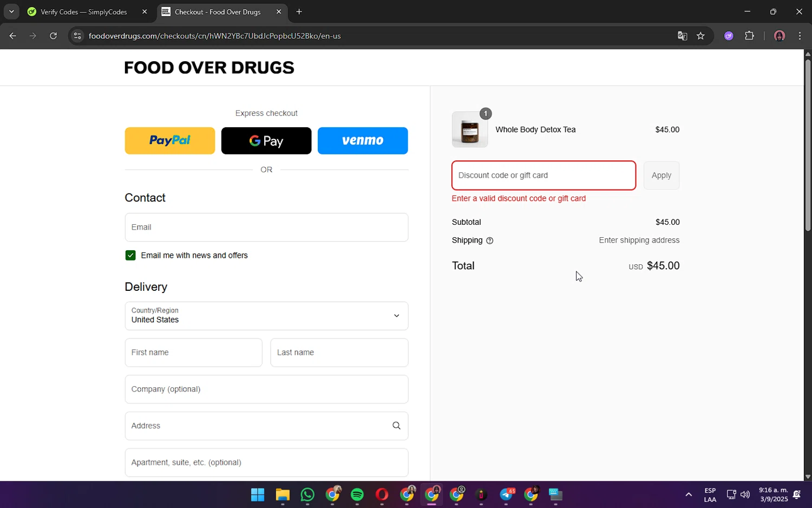The height and width of the screenshot is (508, 812).
Task: Click the FOOD OVER DRUGS logo
Action: [x=209, y=68]
